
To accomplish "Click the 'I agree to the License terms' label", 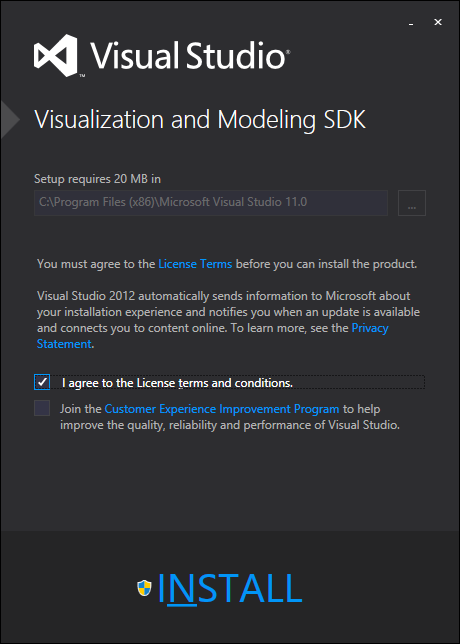I will (x=177, y=383).
